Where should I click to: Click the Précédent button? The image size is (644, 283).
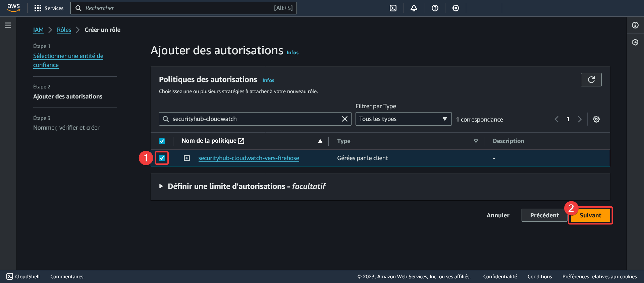[x=544, y=215]
